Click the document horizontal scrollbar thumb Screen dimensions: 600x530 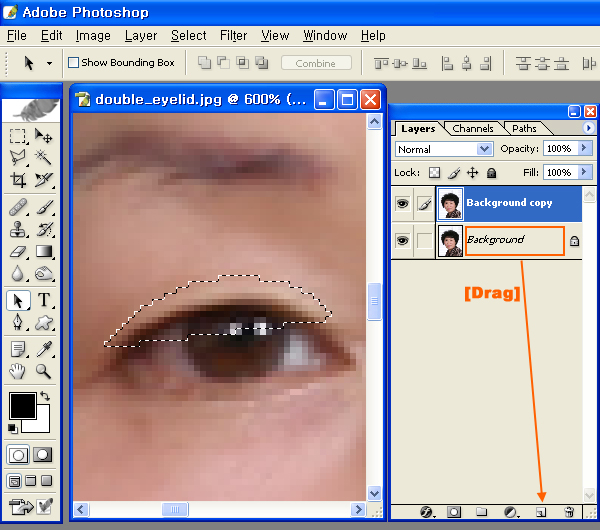coord(175,509)
